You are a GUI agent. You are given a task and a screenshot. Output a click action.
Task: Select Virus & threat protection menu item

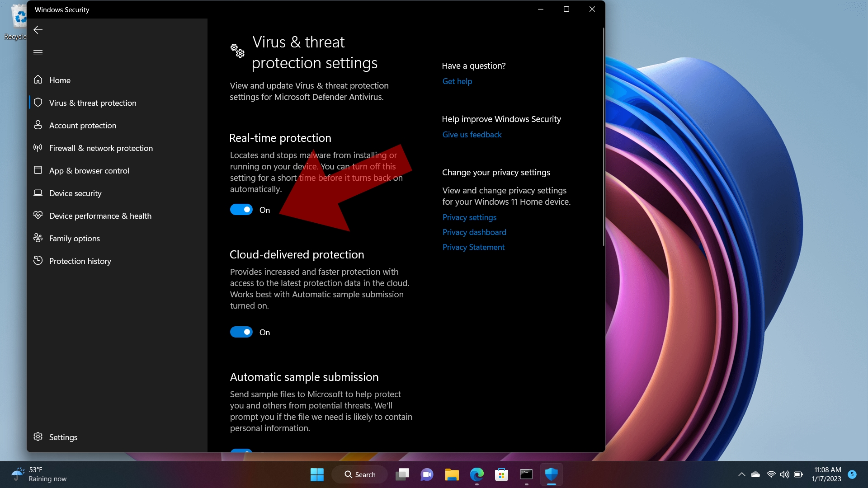[92, 103]
